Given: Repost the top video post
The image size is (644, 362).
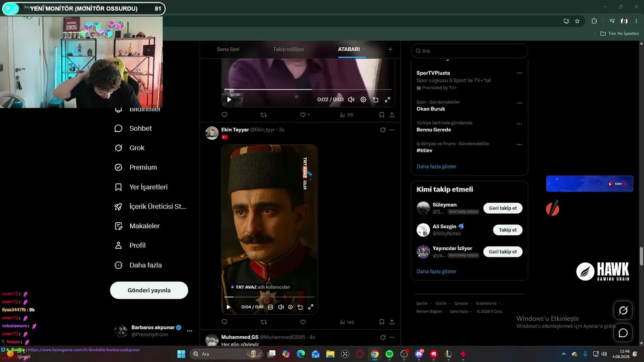Looking at the screenshot, I should 264,115.
